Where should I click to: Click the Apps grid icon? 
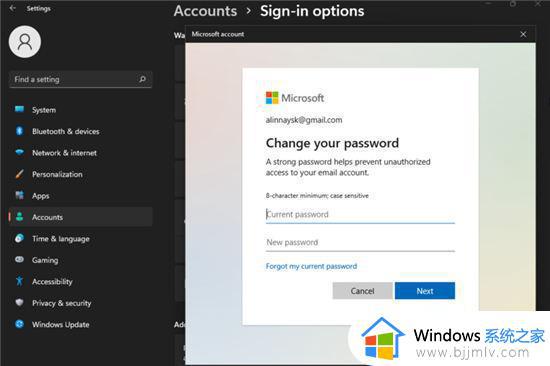click(x=20, y=195)
